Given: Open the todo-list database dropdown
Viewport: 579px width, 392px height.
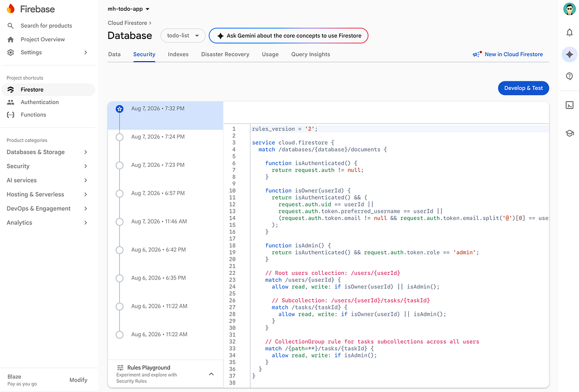Looking at the screenshot, I should pos(183,36).
